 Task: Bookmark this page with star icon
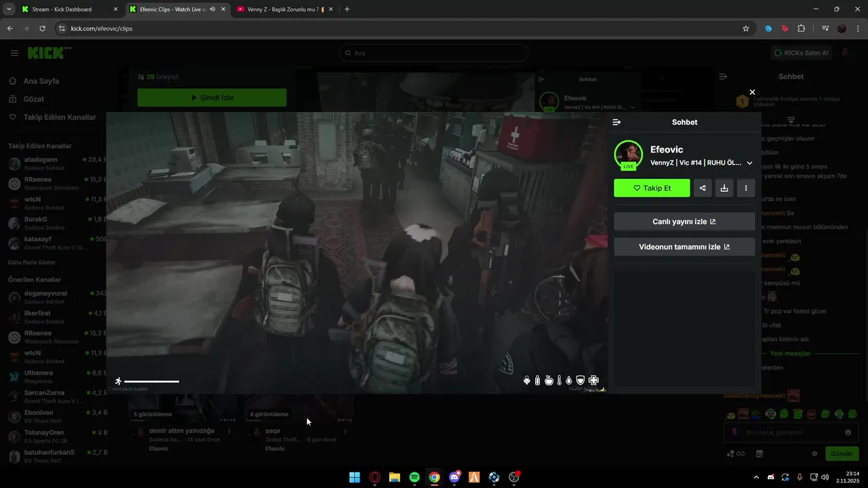coord(746,28)
